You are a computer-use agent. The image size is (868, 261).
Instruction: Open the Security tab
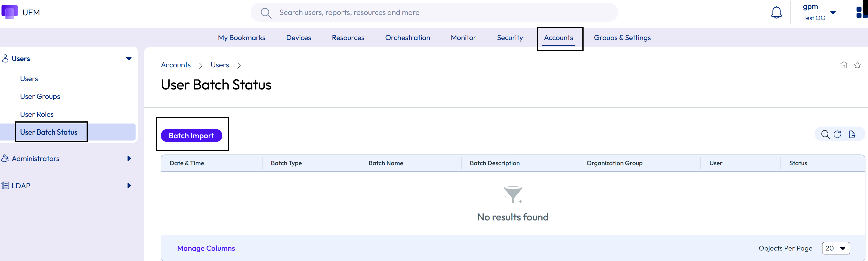point(510,38)
